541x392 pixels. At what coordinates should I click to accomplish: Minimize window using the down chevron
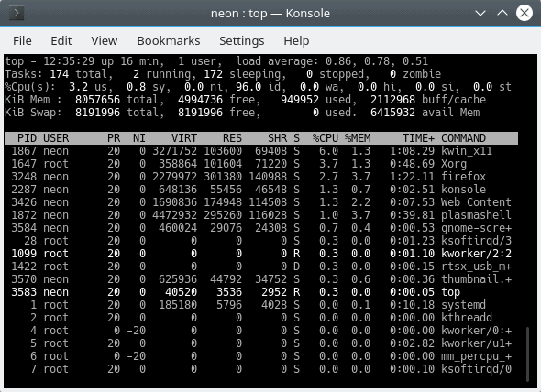[x=480, y=14]
